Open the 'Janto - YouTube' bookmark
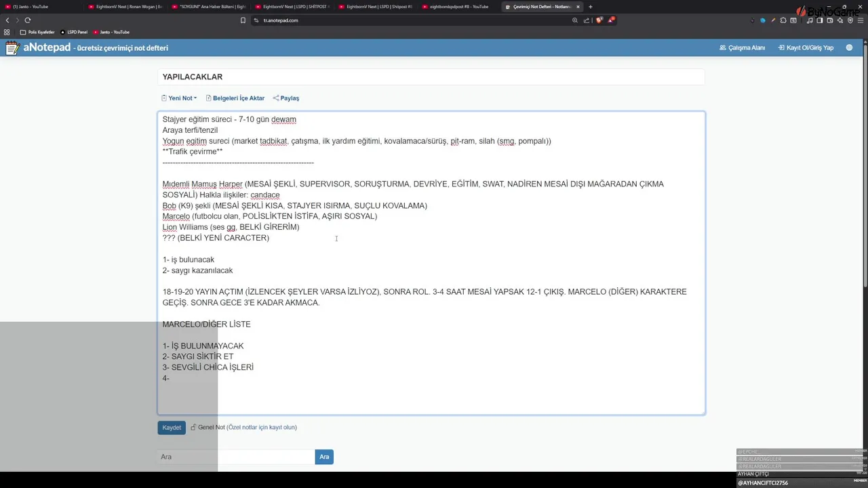 point(111,32)
